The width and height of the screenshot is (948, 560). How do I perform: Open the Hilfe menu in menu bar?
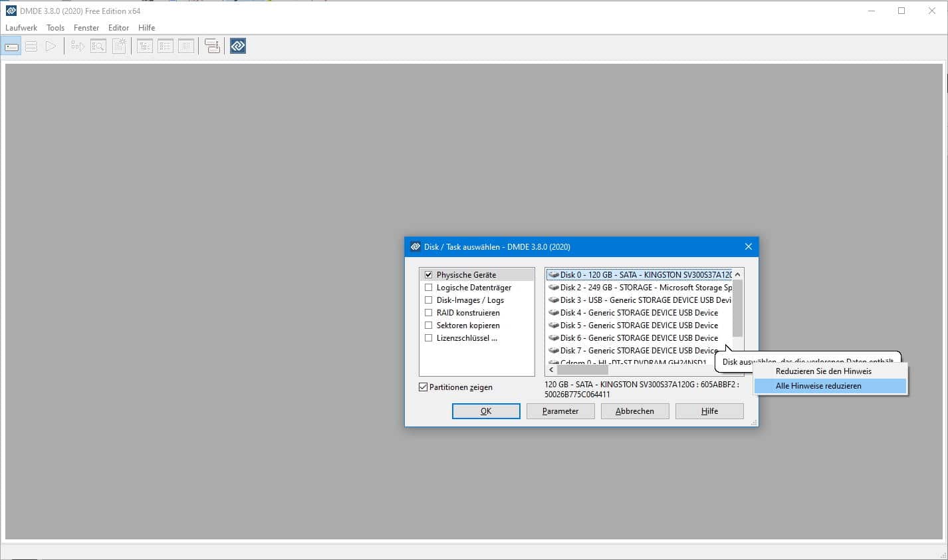[x=147, y=28]
